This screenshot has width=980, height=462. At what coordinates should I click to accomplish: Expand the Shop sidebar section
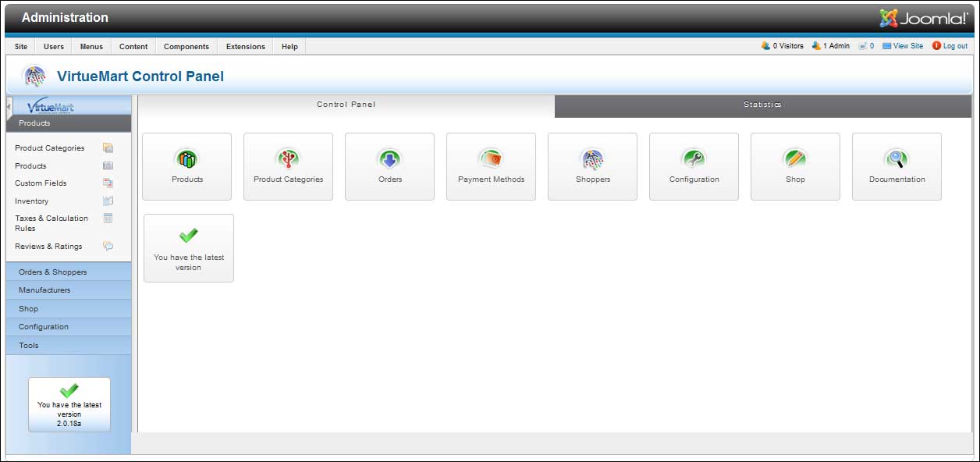69,308
